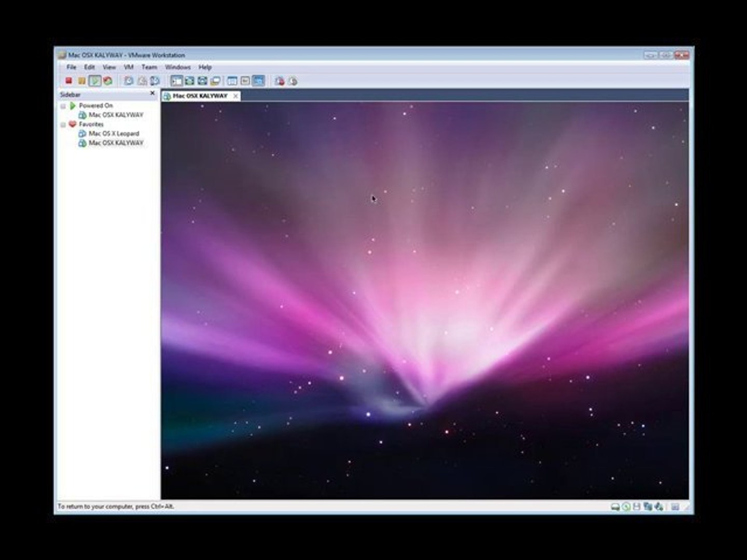The image size is (747, 560).
Task: Click the green Power On play icon
Action: coord(95,81)
